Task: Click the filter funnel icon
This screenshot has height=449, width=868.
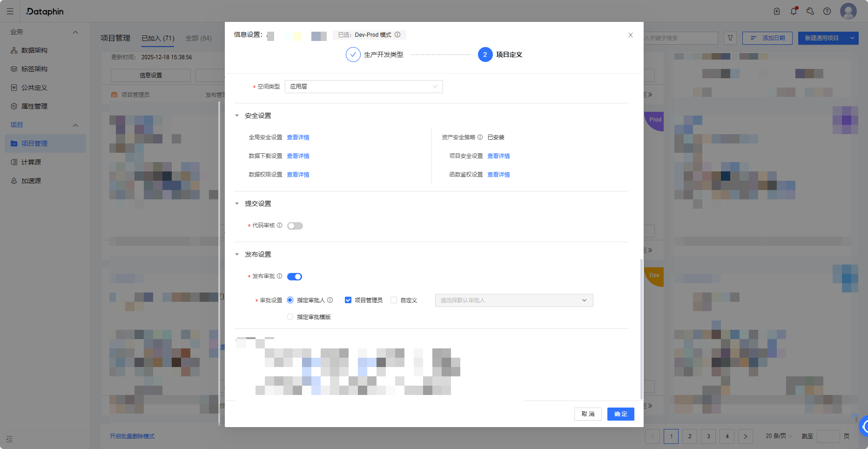Action: pos(730,38)
